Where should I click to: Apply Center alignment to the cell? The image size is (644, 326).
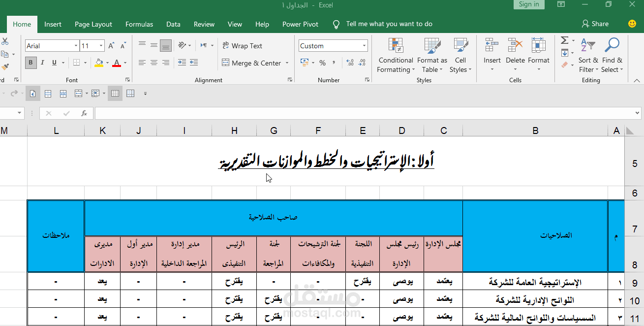(x=154, y=63)
